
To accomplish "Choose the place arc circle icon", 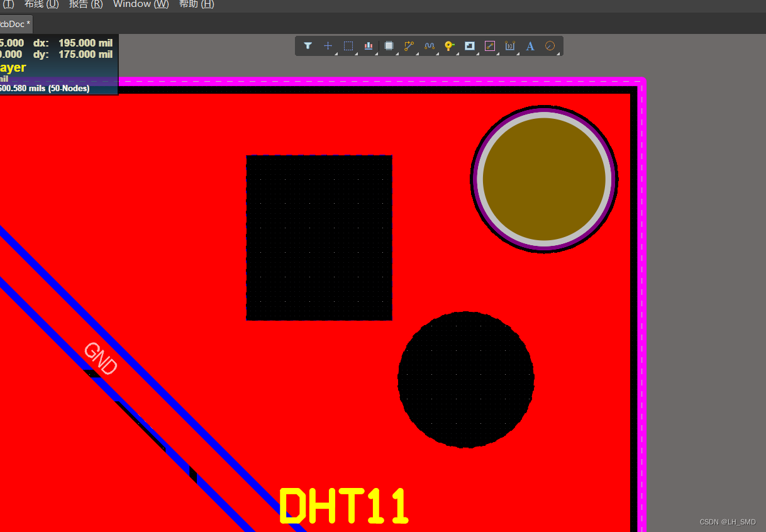I will click(550, 46).
